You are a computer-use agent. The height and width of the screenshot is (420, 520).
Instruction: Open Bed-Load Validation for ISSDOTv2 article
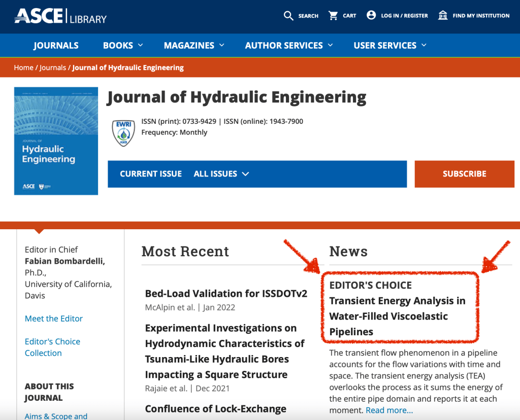226,294
